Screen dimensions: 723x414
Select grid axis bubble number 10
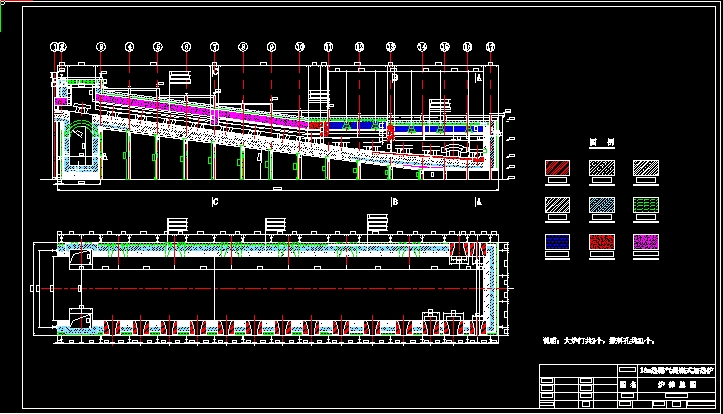tap(300, 47)
